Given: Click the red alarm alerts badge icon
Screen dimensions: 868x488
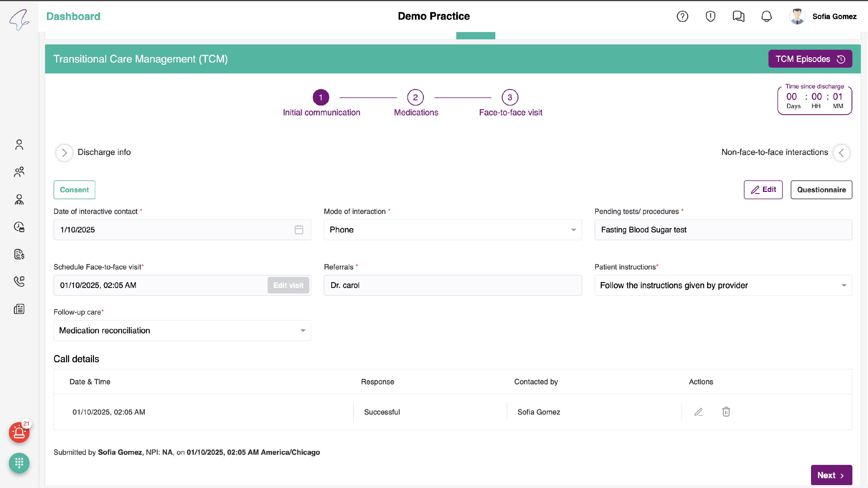Looking at the screenshot, I should [x=19, y=432].
